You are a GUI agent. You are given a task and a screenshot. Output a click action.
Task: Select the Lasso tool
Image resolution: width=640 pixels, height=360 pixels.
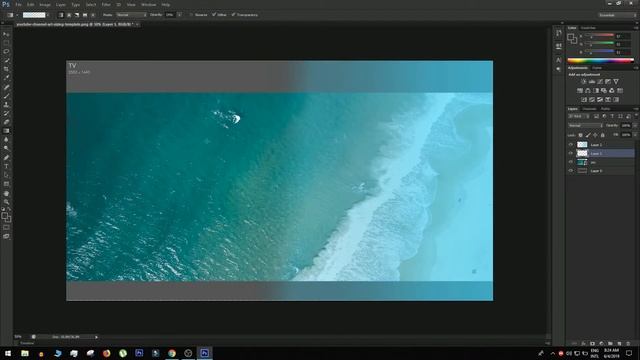tap(6, 51)
